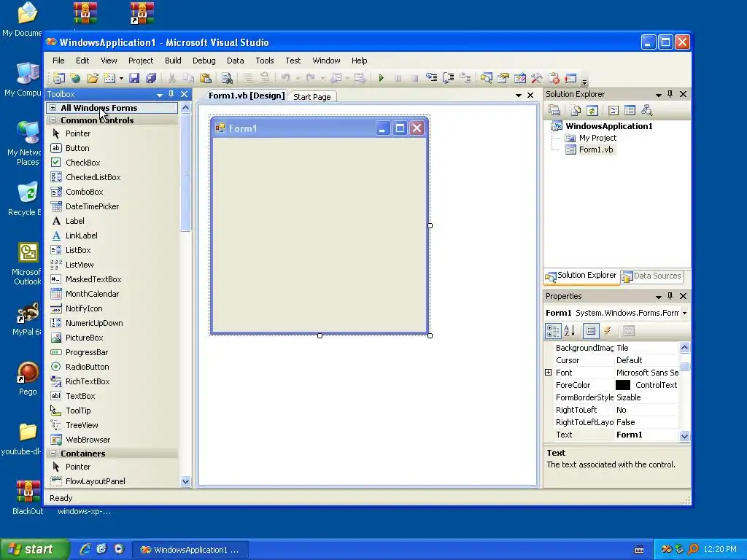
Task: Click View Designer icon in Solution Explorer
Action: [630, 111]
